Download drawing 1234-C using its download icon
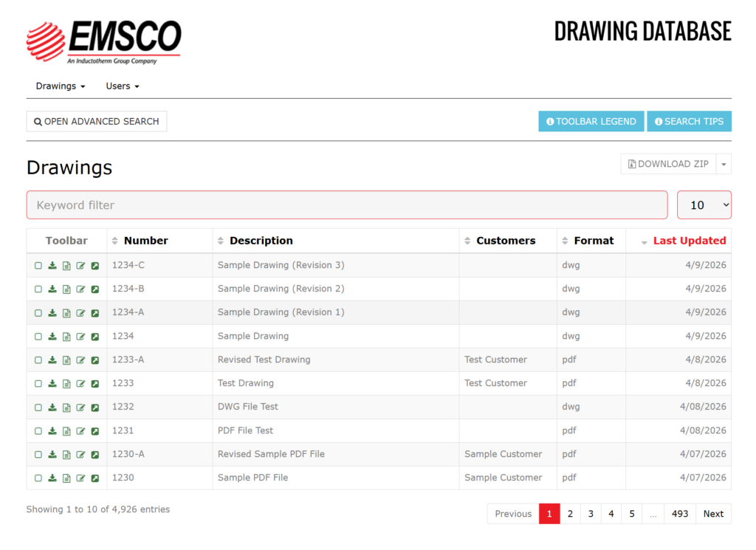Screen dimensions: 756x550 click(52, 266)
